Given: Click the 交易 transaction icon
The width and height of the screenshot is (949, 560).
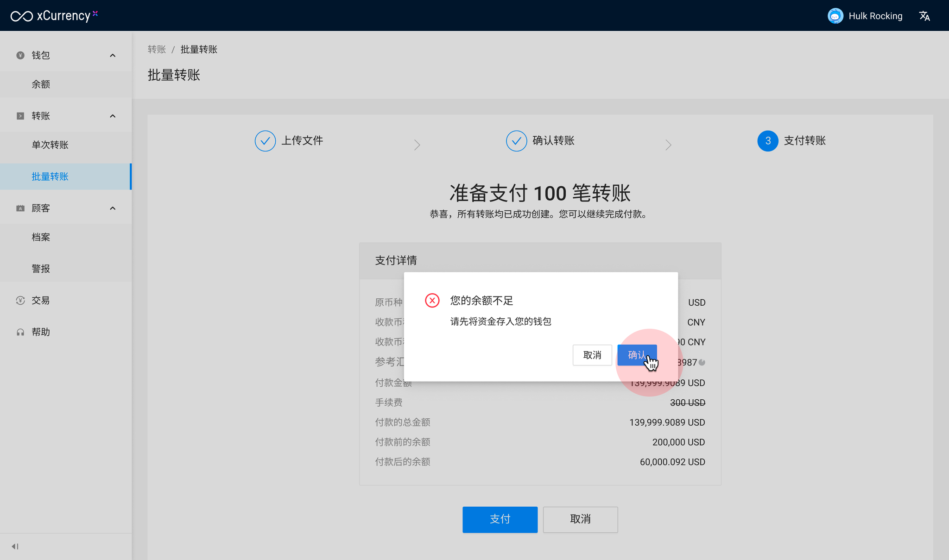Looking at the screenshot, I should click(x=20, y=301).
